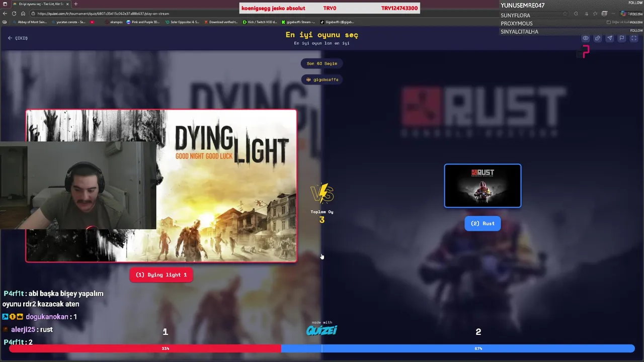644x362 pixels.
Task: Click the vote number '1' above the red bar
Action: pyautogui.click(x=165, y=332)
